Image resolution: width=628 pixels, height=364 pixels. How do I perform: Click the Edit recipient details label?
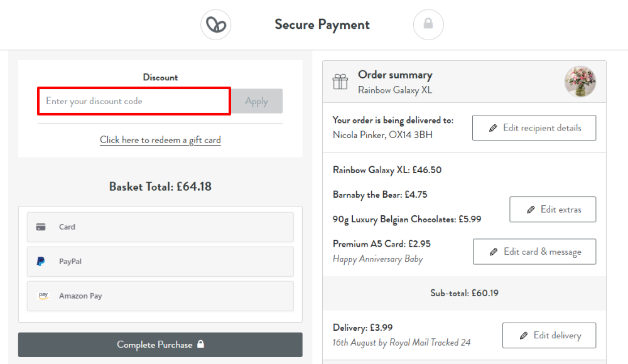pos(542,128)
